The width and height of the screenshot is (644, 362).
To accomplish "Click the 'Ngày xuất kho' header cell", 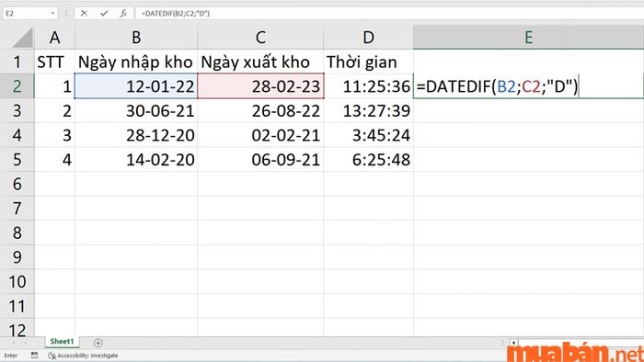I will [x=260, y=62].
